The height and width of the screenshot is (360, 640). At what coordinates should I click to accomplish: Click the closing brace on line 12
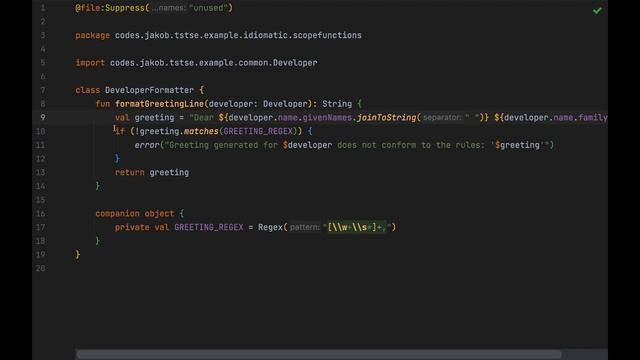[117, 158]
